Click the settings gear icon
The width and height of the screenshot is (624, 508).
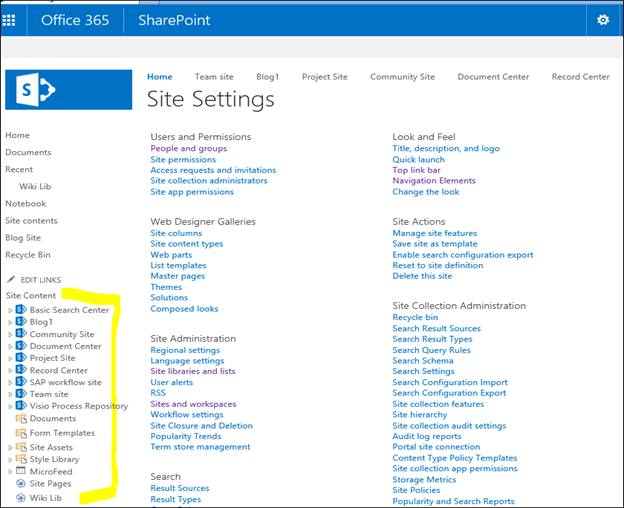point(602,19)
